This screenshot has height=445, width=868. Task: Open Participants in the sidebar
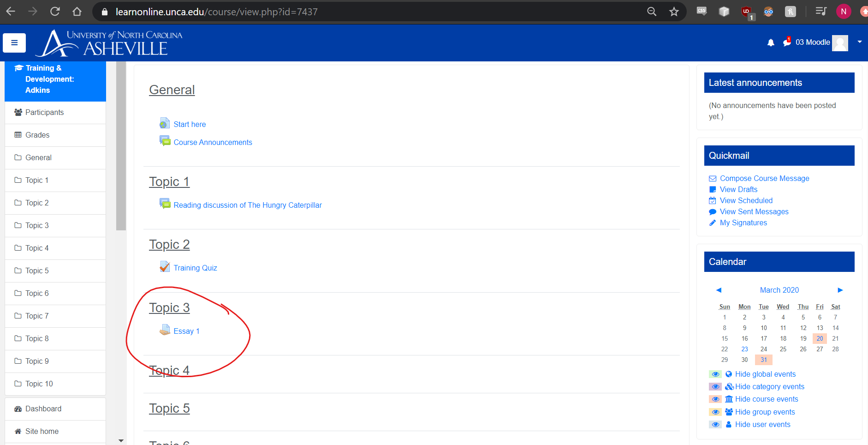pos(44,113)
